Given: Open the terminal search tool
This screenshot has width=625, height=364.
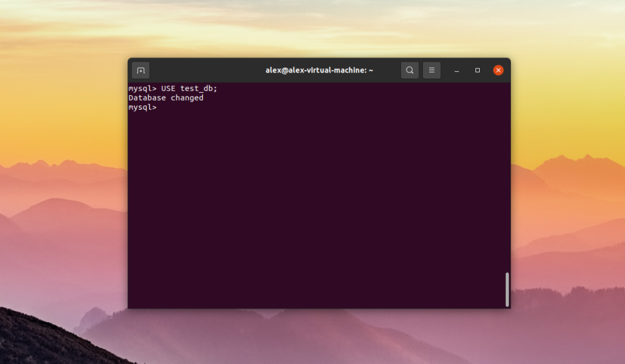Looking at the screenshot, I should pos(410,71).
